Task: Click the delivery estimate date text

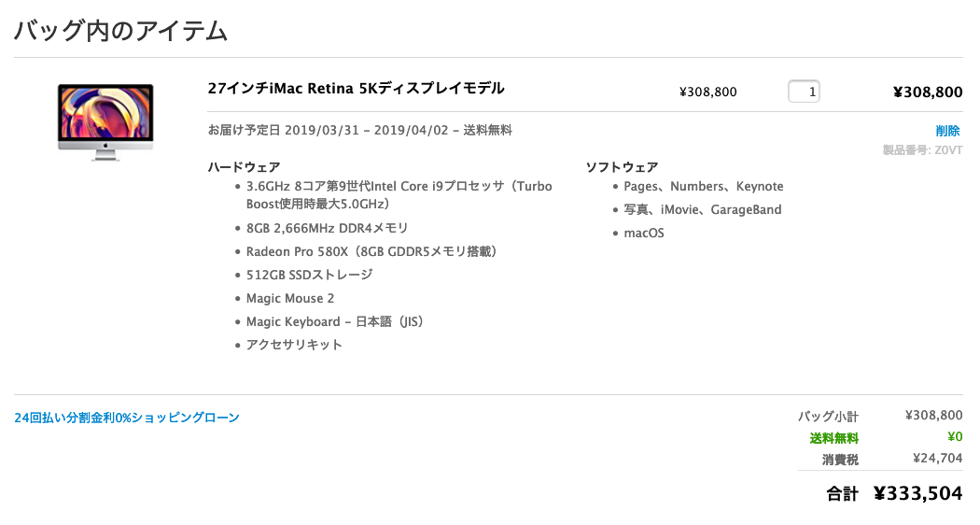Action: point(359,130)
